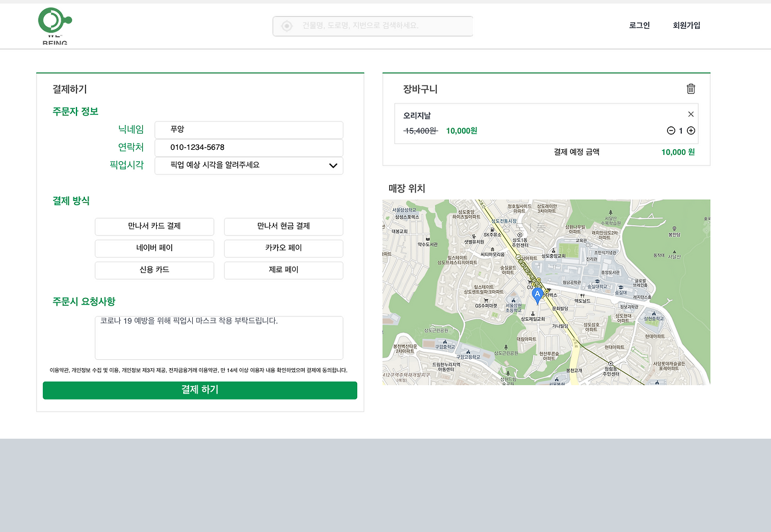Edit the 주문시 요청사항 text area
The width and height of the screenshot is (771, 532).
pyautogui.click(x=219, y=338)
